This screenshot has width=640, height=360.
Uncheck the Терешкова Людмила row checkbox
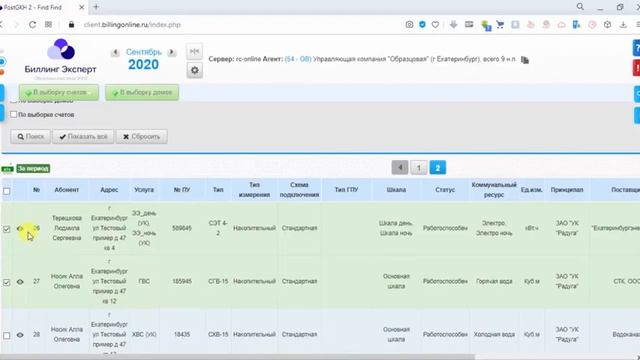(7, 229)
